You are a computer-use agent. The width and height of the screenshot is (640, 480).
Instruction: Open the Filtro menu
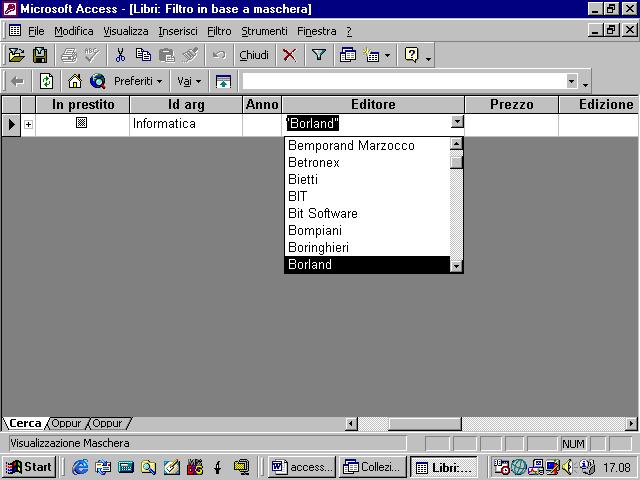[219, 31]
